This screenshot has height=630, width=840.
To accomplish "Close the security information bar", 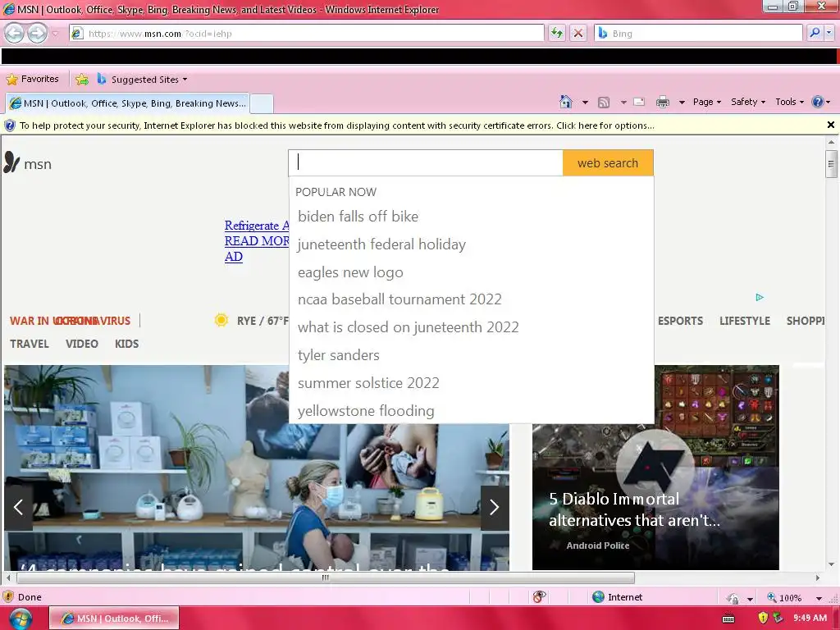I will [830, 125].
